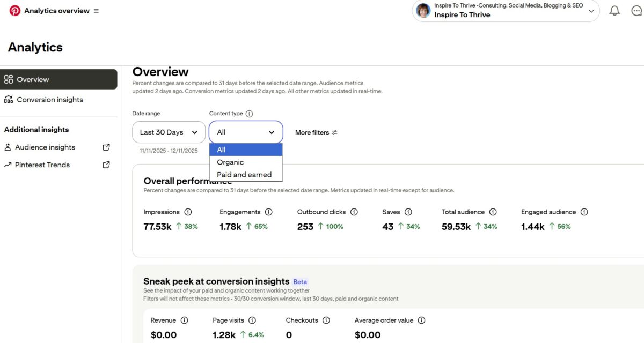Open the Last 30 Days date range dropdown
Screen dimensions: 644x343
168,132
